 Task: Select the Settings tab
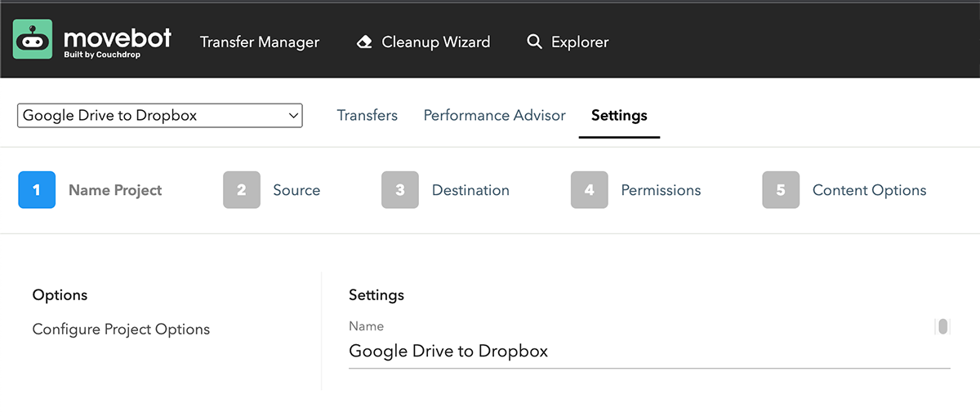(619, 116)
